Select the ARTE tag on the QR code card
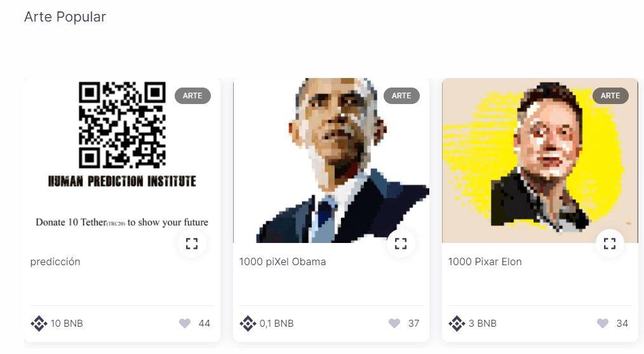Screen dimensions: 644x354 [192, 96]
